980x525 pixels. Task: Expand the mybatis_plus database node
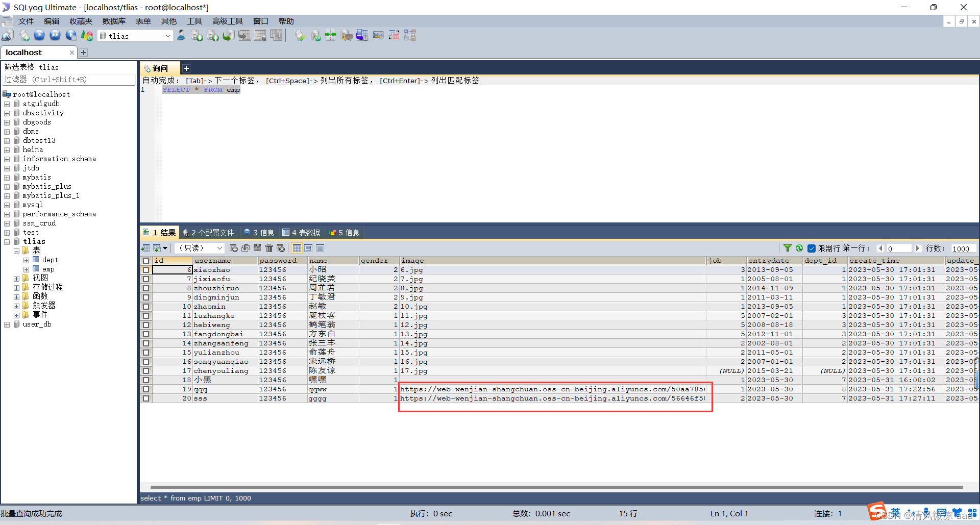click(x=7, y=187)
